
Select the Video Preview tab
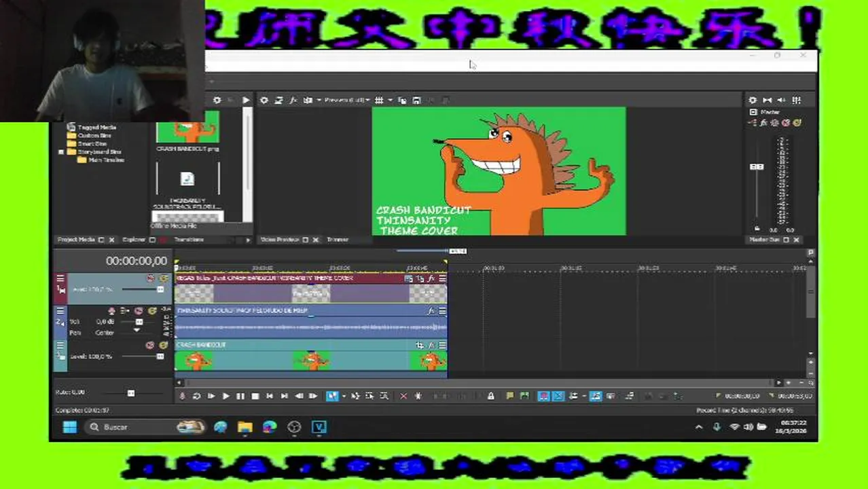click(x=280, y=240)
